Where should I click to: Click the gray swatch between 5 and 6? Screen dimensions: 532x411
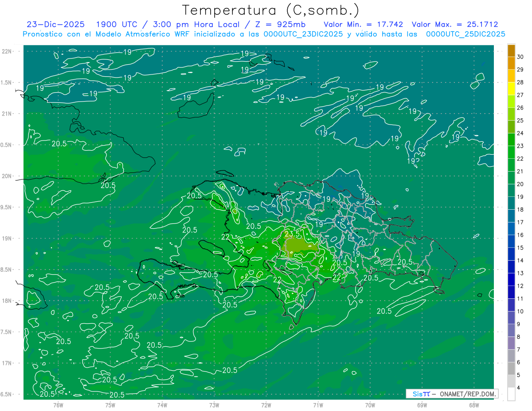512,368
